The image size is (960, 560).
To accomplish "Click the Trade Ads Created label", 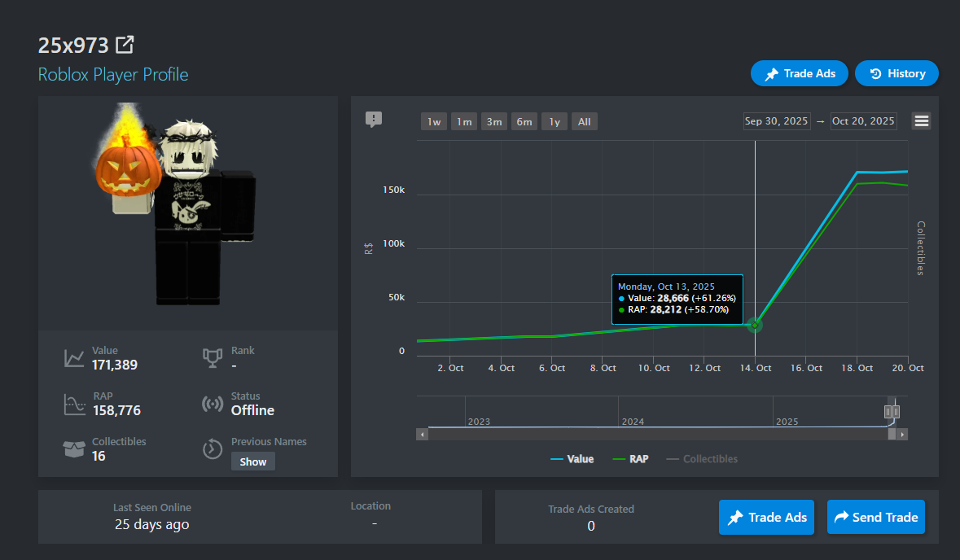I will tap(591, 510).
